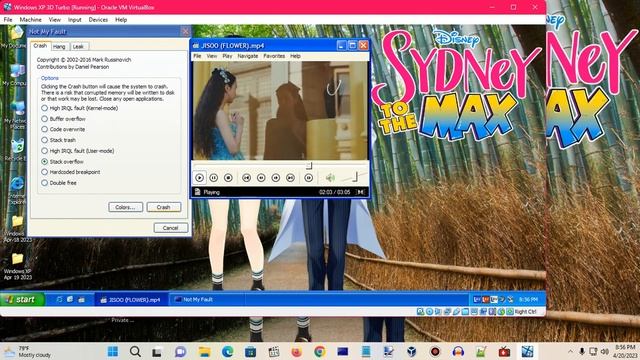Select the Stack trash radio button

tap(44, 140)
